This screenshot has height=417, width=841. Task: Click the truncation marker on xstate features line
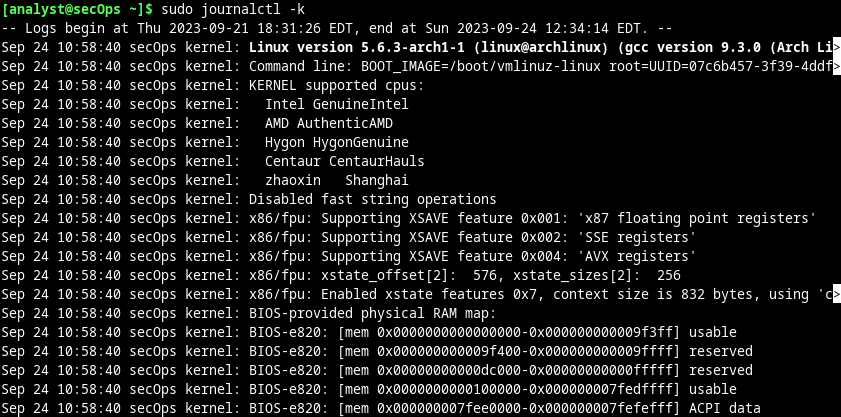click(x=837, y=294)
